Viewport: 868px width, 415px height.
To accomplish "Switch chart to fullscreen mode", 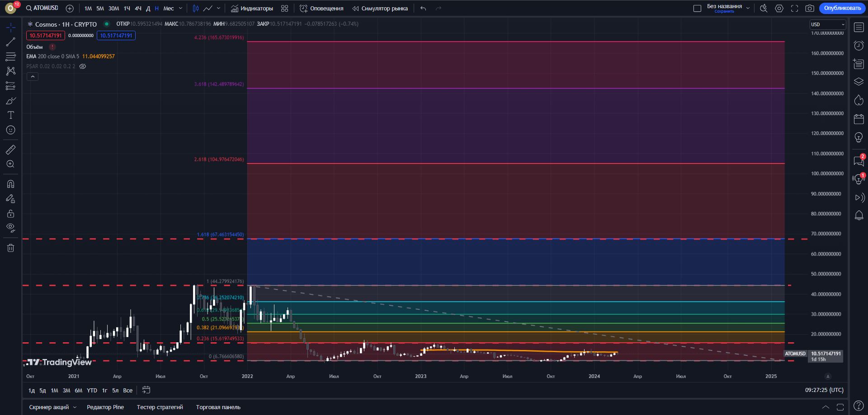I will pyautogui.click(x=794, y=8).
